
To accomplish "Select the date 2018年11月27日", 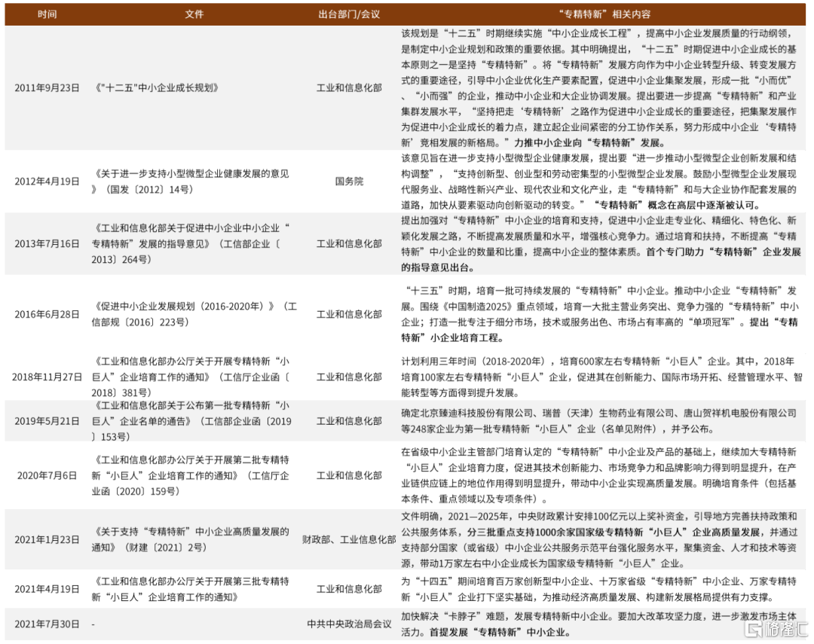I will (47, 377).
